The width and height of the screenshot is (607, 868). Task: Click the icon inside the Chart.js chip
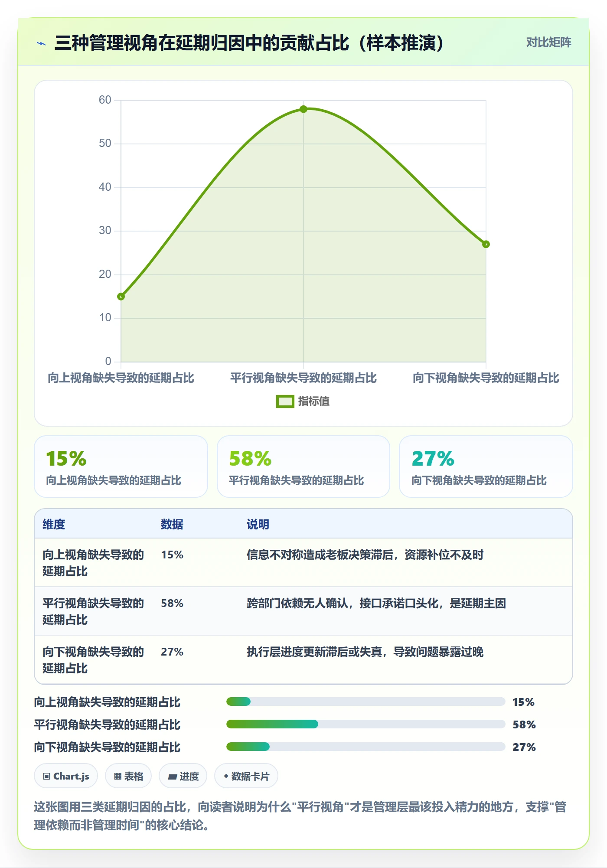point(47,777)
